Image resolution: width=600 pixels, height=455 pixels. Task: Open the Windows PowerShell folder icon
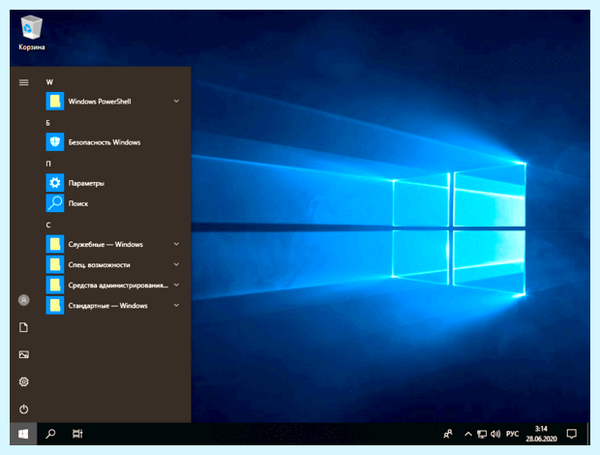pos(55,101)
